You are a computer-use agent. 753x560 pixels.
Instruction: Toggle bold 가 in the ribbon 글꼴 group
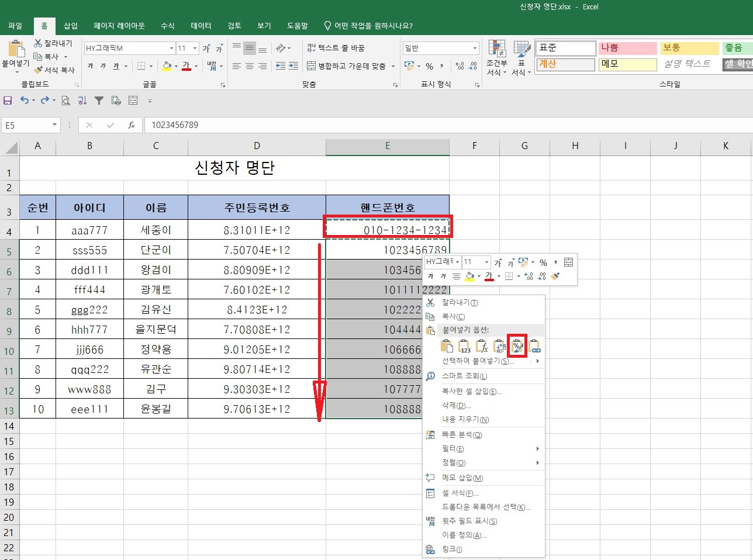tap(90, 66)
